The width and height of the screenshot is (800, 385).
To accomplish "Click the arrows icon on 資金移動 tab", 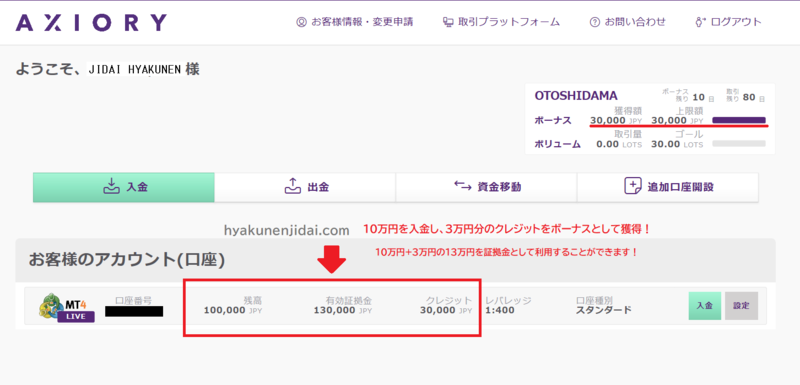I will (x=463, y=186).
